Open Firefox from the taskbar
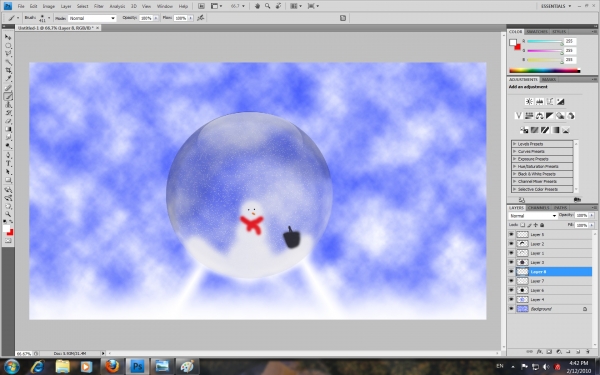Screen dimensions: 600x375 pyautogui.click(x=112, y=366)
